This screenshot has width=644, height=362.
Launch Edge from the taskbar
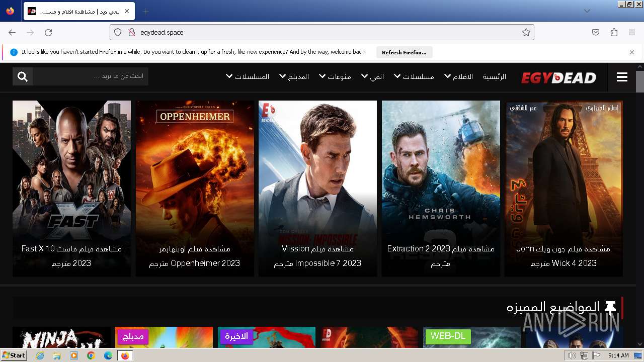(108, 355)
